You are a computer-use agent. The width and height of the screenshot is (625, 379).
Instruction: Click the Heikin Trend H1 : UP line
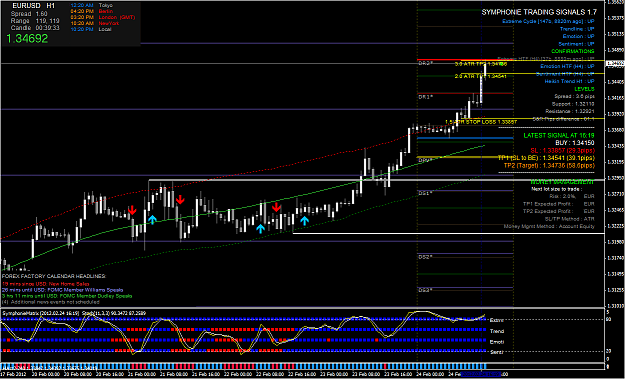570,81
